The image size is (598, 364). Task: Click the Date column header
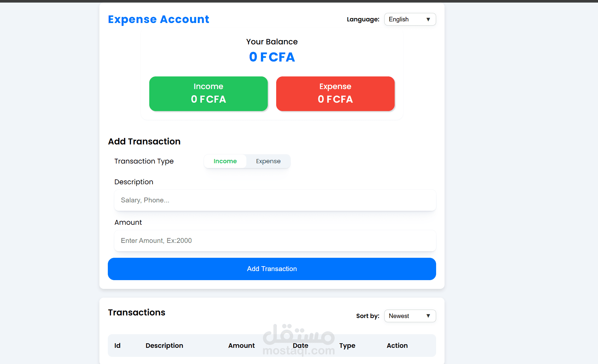[x=300, y=346]
